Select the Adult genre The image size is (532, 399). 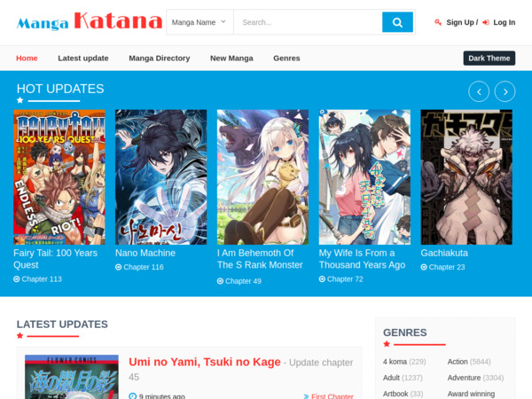point(391,378)
